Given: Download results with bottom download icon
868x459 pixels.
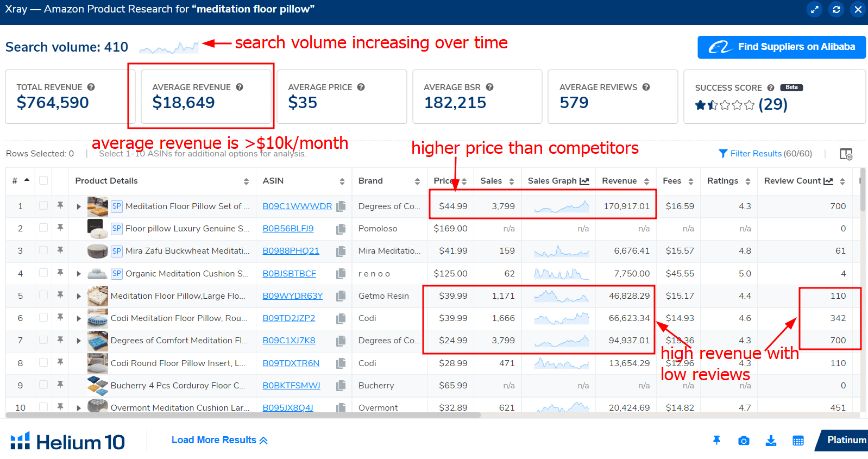Looking at the screenshot, I should pos(771,441).
